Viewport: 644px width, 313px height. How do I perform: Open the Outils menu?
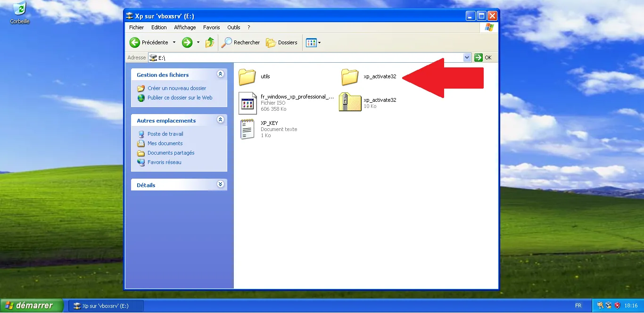tap(233, 27)
